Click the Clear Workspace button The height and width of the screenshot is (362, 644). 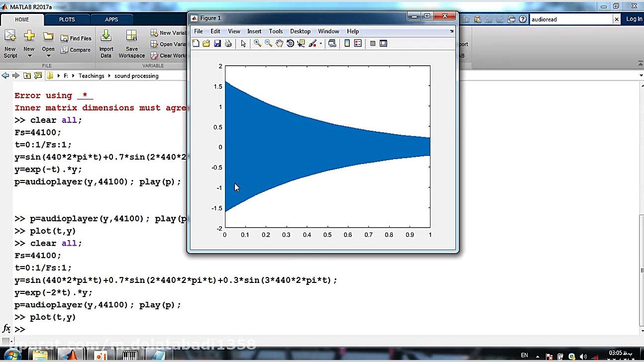[169, 56]
